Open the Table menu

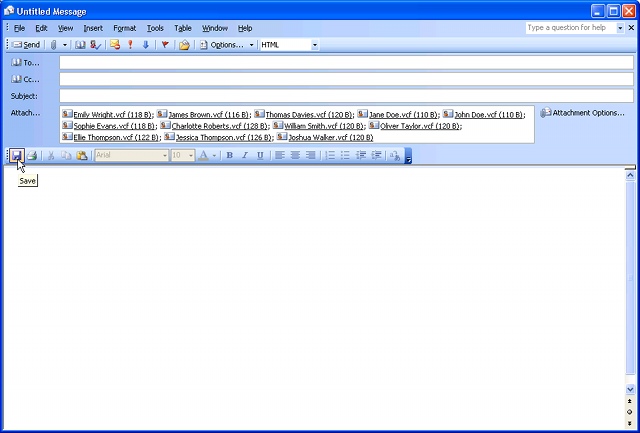click(183, 28)
